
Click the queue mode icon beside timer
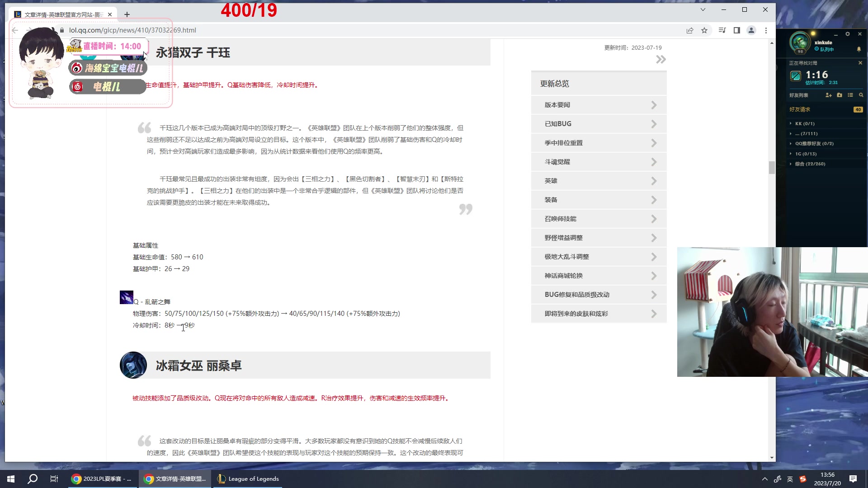click(795, 76)
